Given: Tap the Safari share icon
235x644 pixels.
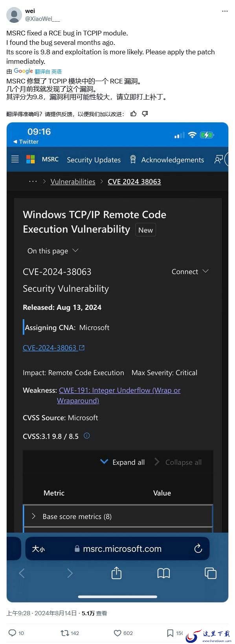Looking at the screenshot, I should 116,573.
